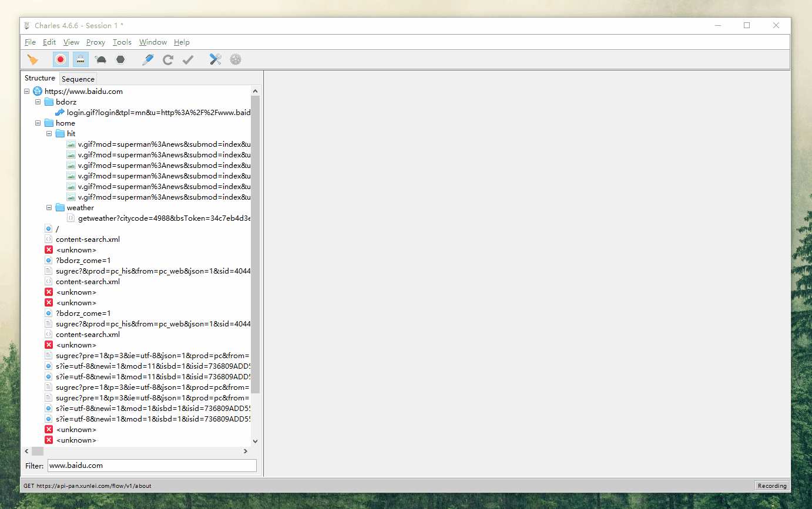The width and height of the screenshot is (812, 509).
Task: Open the Tools menu
Action: pyautogui.click(x=122, y=42)
